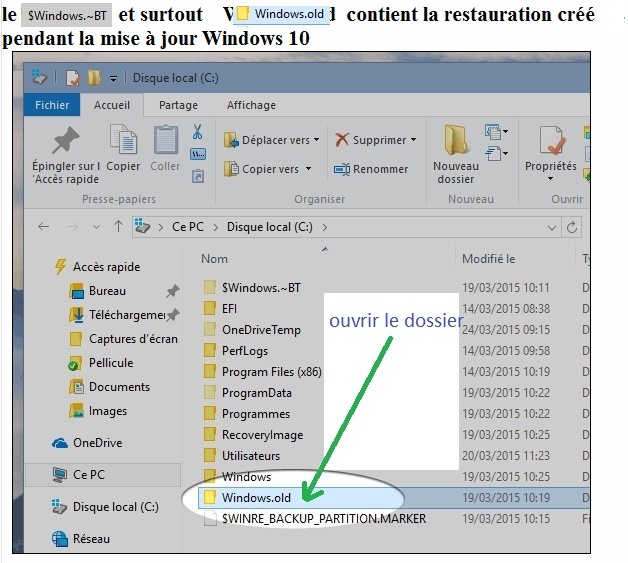The height and width of the screenshot is (563, 628).
Task: Select the Programmes folder
Action: pos(247,414)
